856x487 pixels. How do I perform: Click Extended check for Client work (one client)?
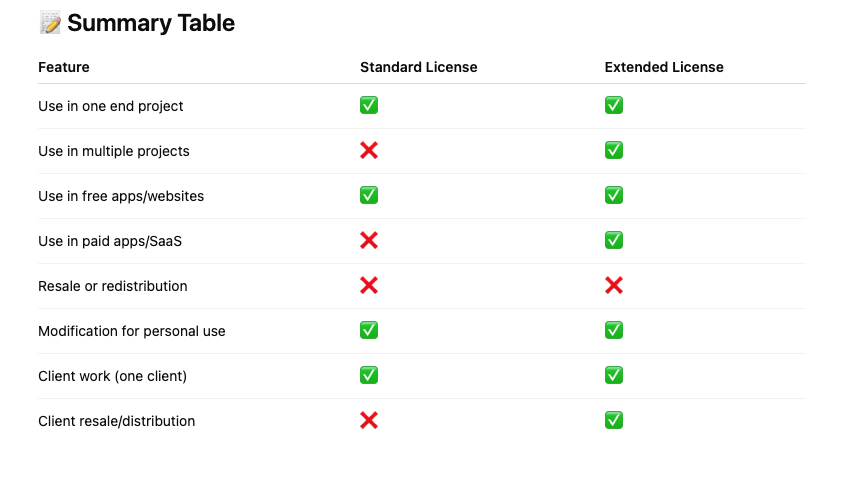click(614, 375)
